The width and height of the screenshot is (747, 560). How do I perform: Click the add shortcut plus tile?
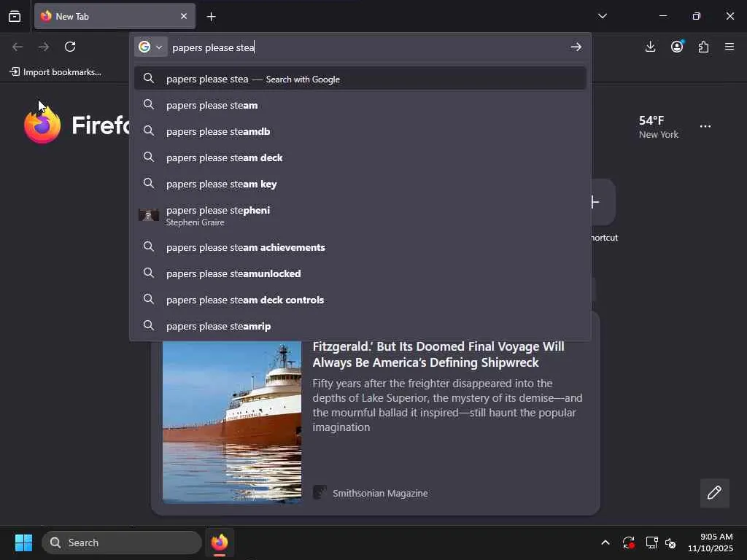coord(603,202)
